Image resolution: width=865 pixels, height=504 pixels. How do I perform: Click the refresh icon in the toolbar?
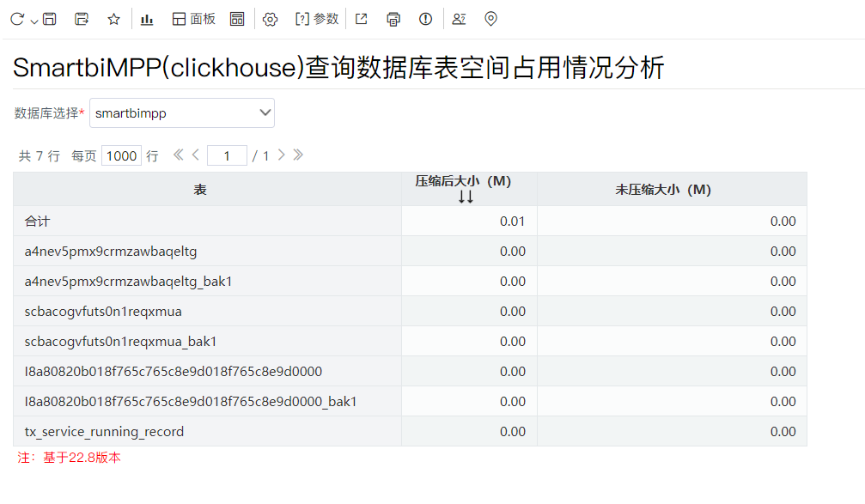click(x=17, y=19)
